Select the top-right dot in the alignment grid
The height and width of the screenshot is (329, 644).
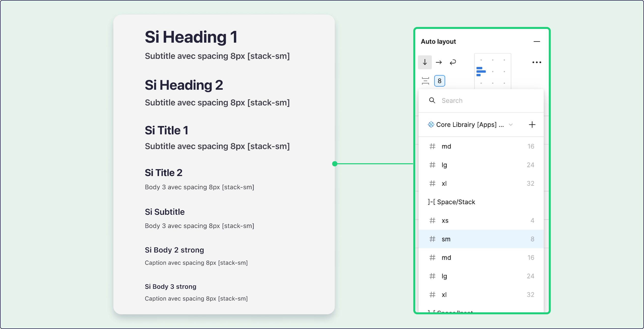(504, 60)
